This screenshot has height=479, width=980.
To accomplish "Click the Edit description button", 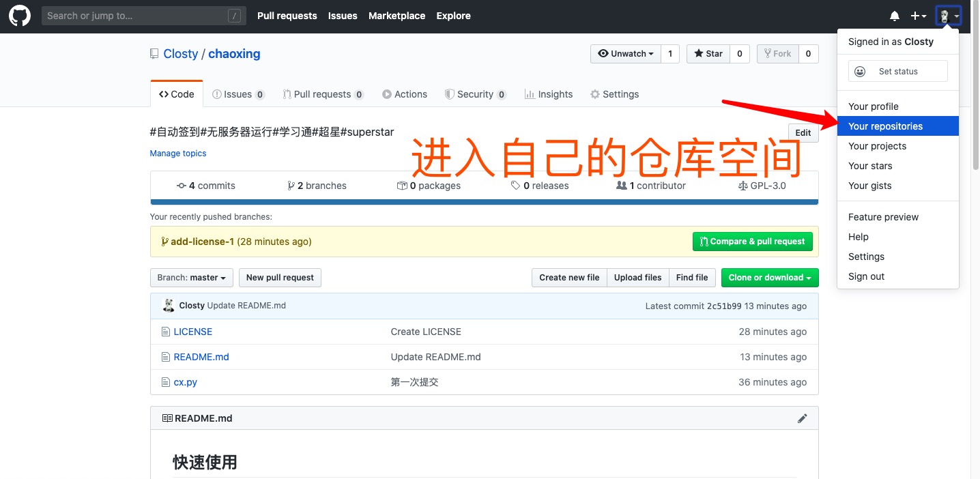I will [803, 133].
